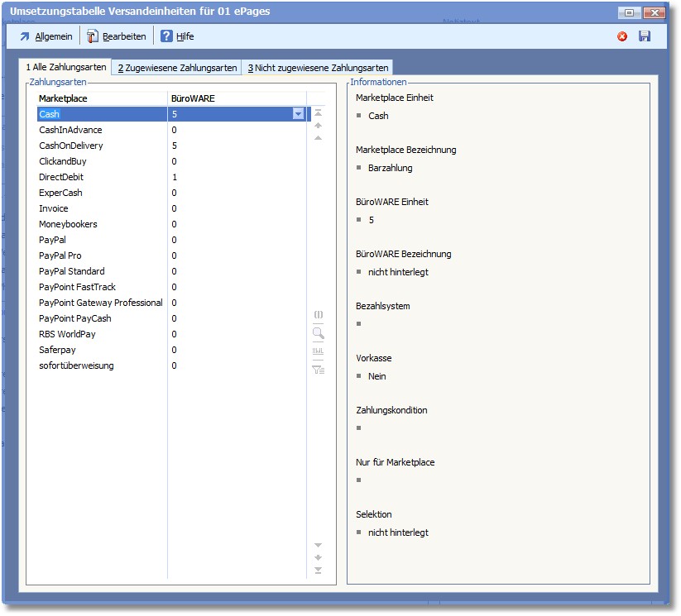
Task: Select the 1 Alle Zahlungsarten tab
Action: tap(65, 67)
